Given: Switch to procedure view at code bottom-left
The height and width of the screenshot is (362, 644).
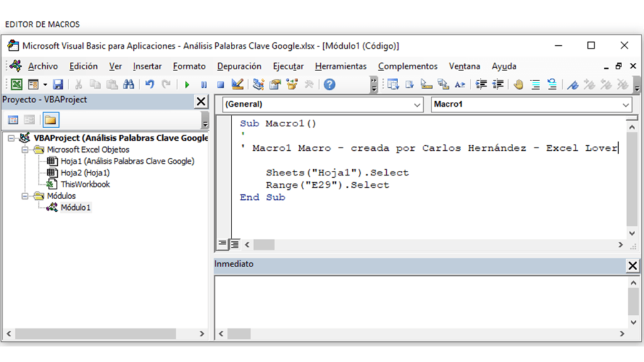Looking at the screenshot, I should [223, 244].
